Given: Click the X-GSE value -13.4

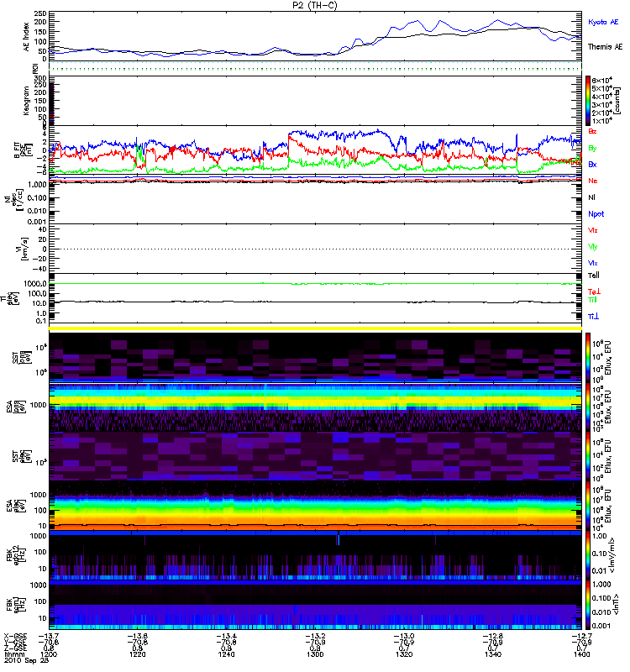Looking at the screenshot, I should click(x=226, y=636).
